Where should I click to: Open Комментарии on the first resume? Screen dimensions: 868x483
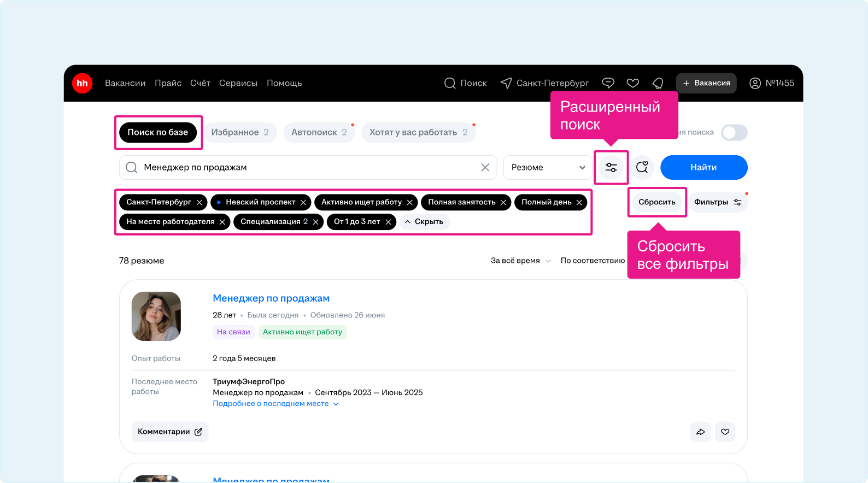point(170,432)
